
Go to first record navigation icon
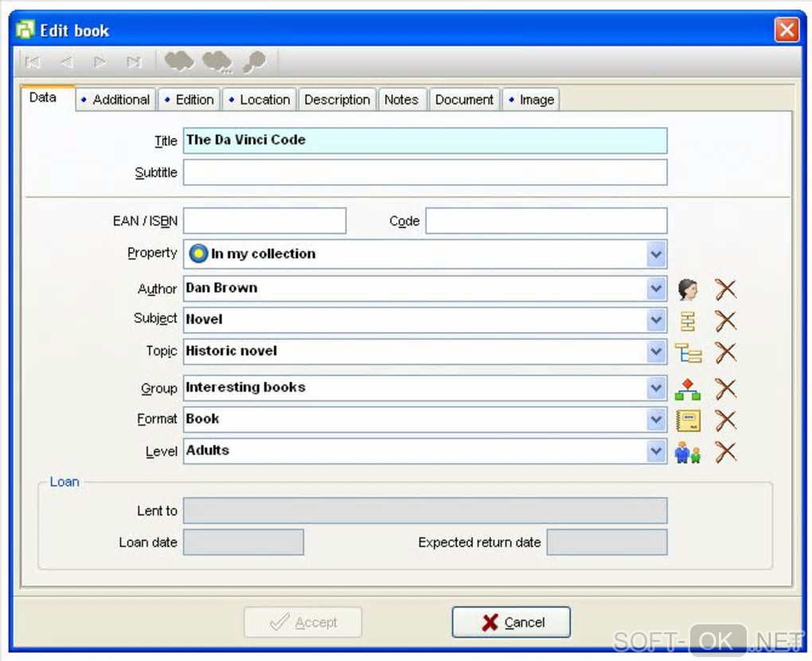click(x=33, y=62)
